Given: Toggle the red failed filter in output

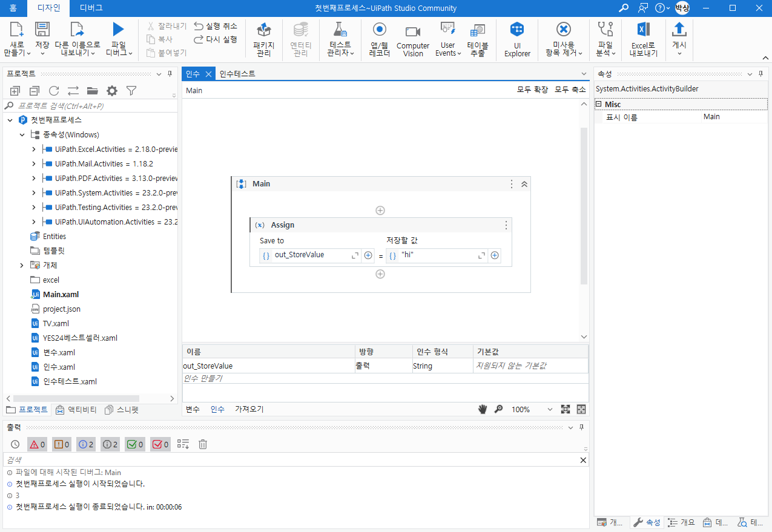Looking at the screenshot, I should (x=160, y=444).
